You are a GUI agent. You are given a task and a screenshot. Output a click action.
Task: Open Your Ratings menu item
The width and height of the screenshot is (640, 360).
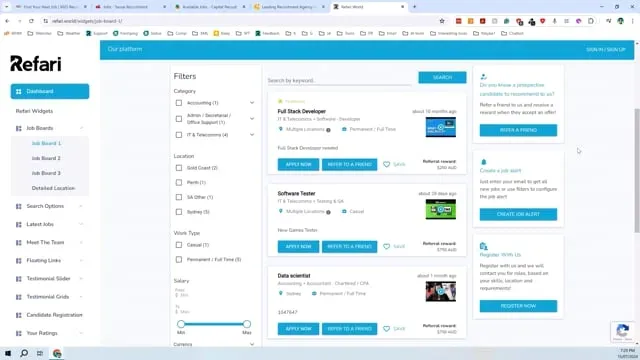[x=42, y=333]
